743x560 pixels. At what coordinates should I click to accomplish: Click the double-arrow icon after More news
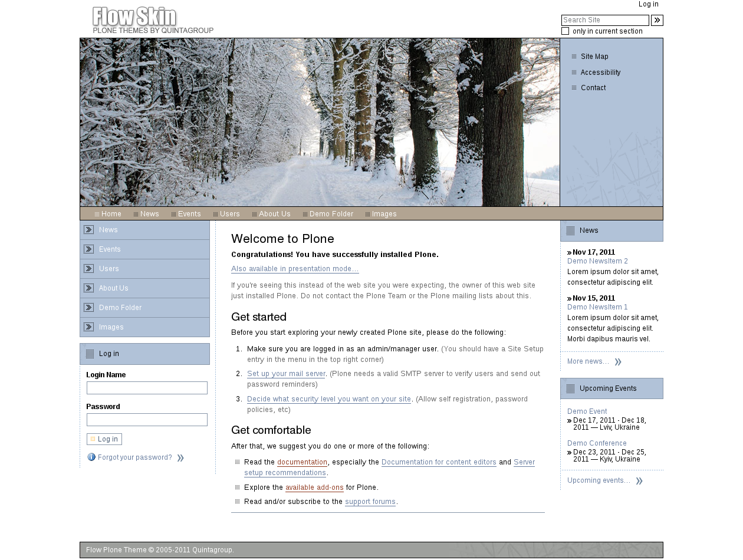click(x=618, y=362)
